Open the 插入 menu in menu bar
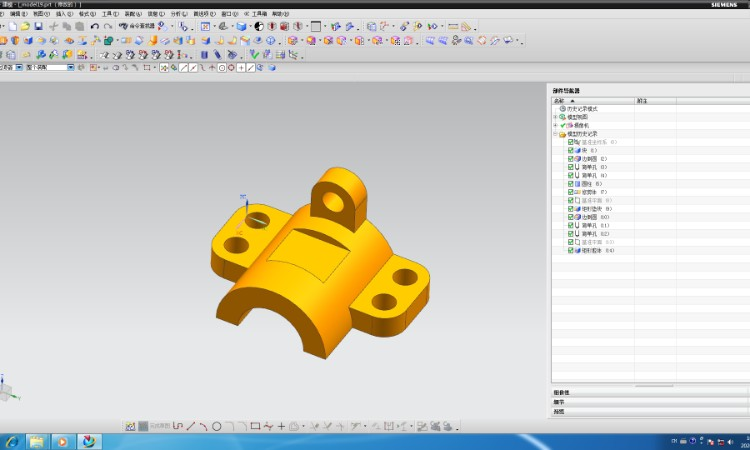This screenshot has width=750, height=450. [x=63, y=14]
